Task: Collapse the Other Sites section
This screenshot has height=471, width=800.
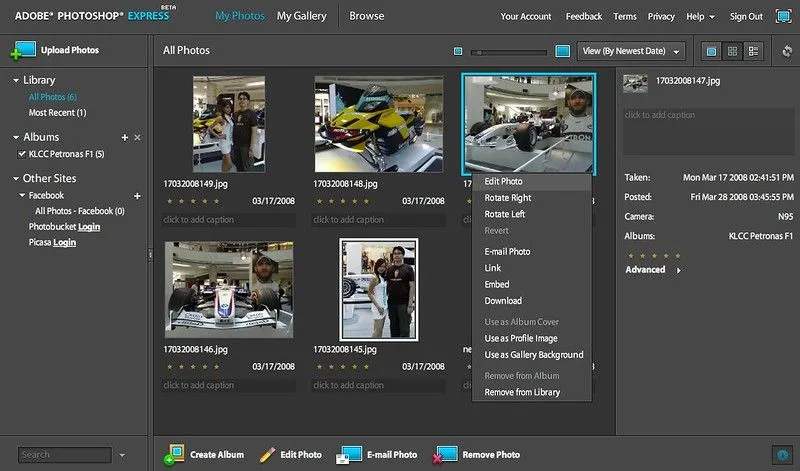Action: pyautogui.click(x=16, y=179)
